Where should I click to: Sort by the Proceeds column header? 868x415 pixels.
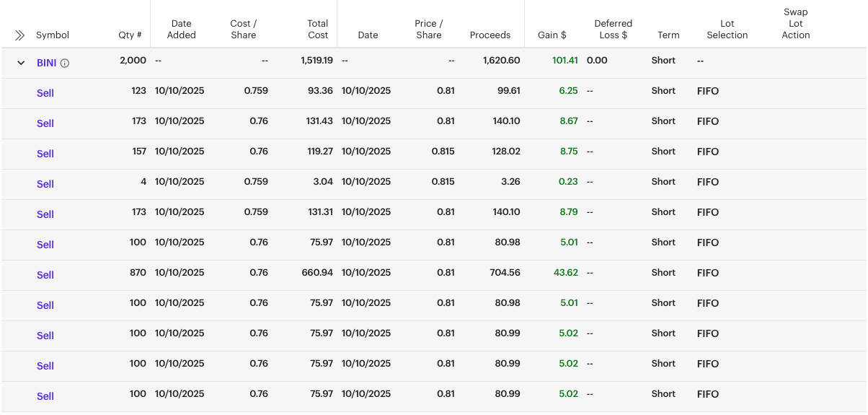click(x=490, y=35)
